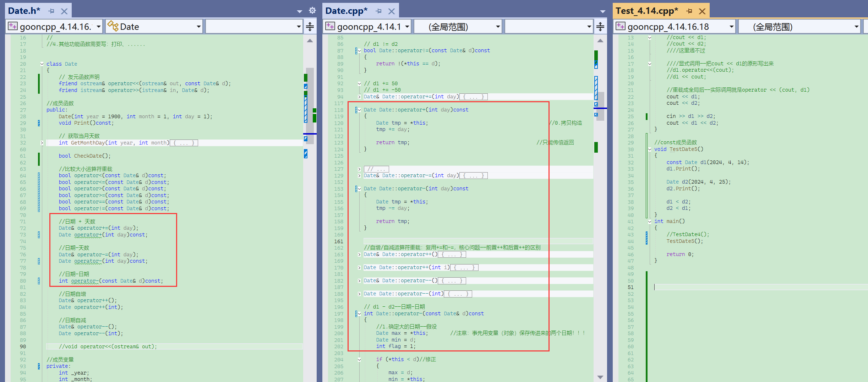The width and height of the screenshot is (868, 382).
Task: Expand the collapsed operator++(int i) function
Action: [359, 267]
